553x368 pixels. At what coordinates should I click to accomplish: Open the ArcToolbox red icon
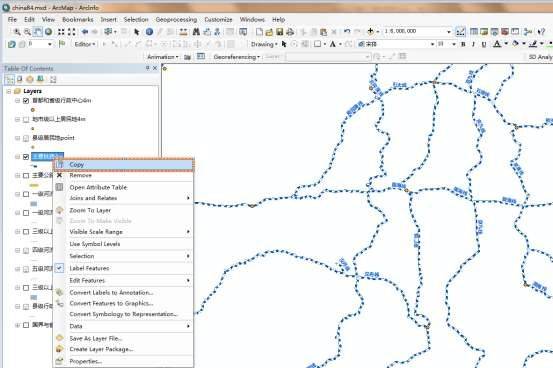[x=505, y=32]
